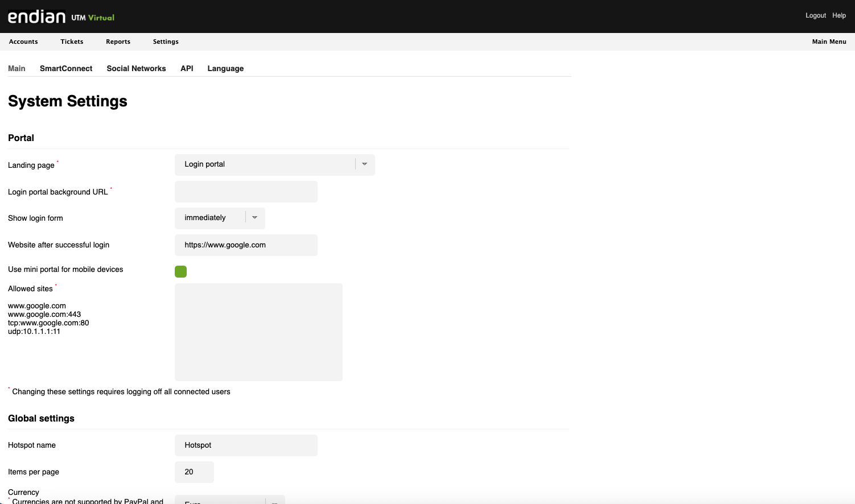Expand the Show login form dropdown
Image resolution: width=855 pixels, height=504 pixels.
pos(220,218)
